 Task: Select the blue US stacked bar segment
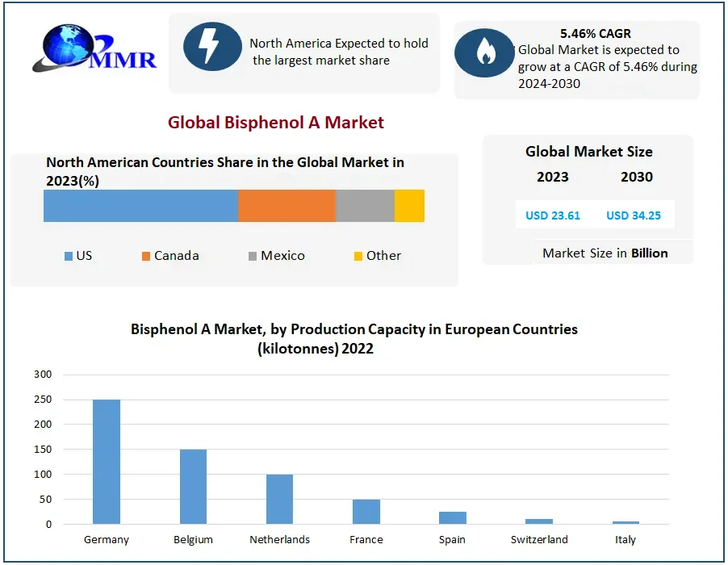(140, 206)
